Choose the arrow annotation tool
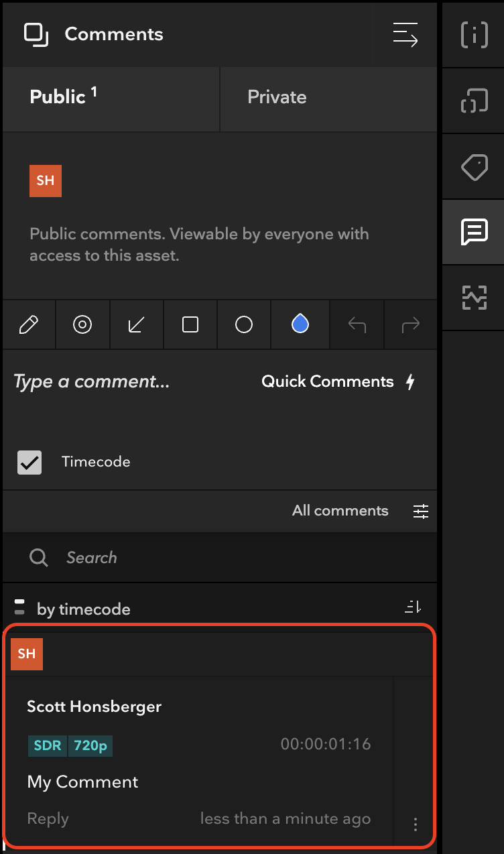504x854 pixels. click(137, 325)
